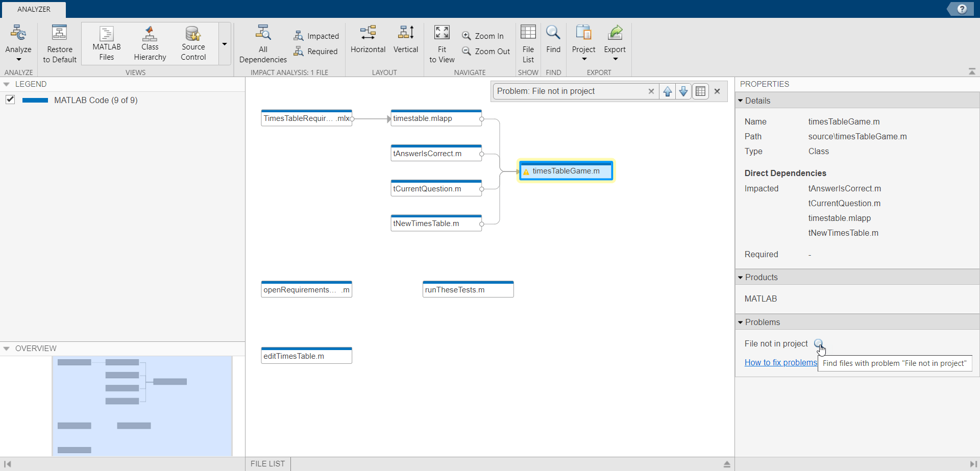Click the warning icon on timesTableGame.m
This screenshot has height=471, width=980.
tap(526, 171)
